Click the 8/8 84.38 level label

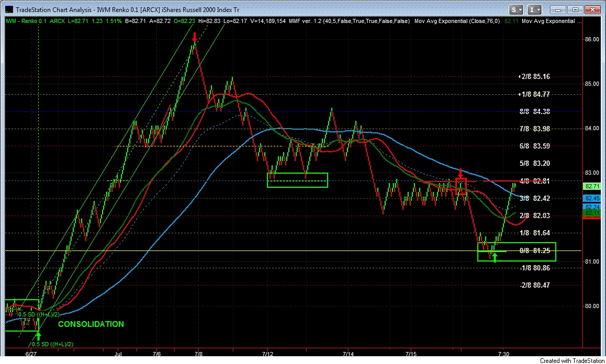[534, 111]
